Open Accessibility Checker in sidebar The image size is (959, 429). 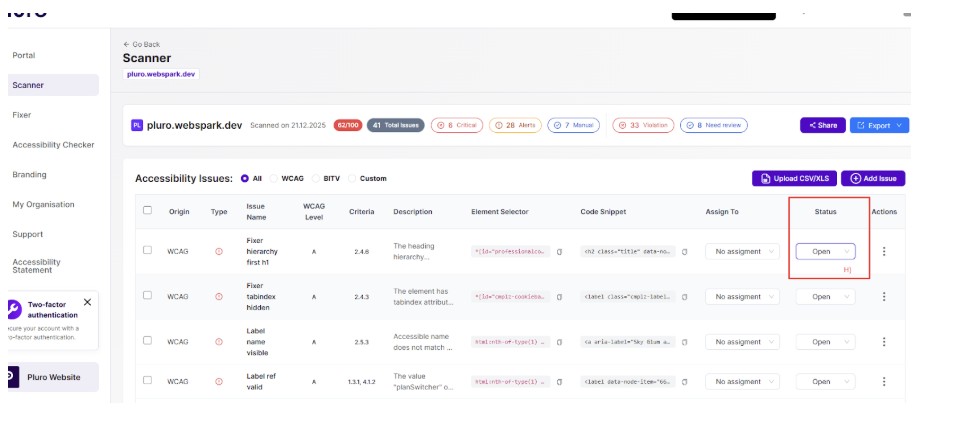[53, 145]
